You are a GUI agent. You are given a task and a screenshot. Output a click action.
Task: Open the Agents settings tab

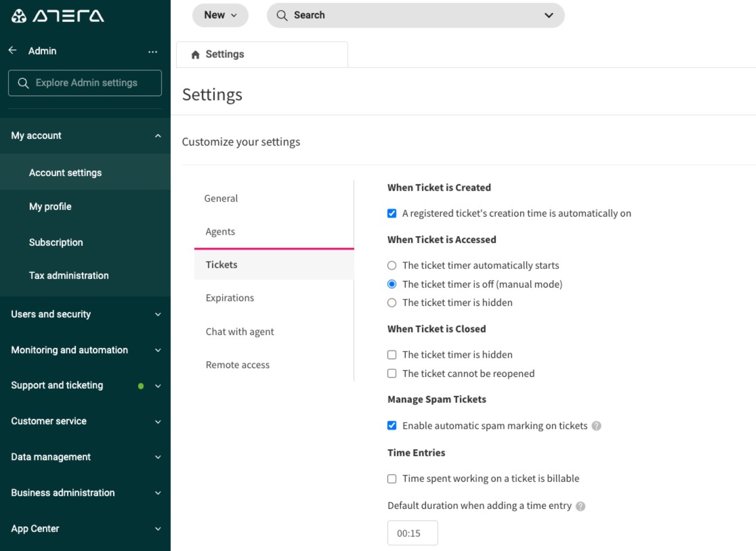click(x=274, y=231)
